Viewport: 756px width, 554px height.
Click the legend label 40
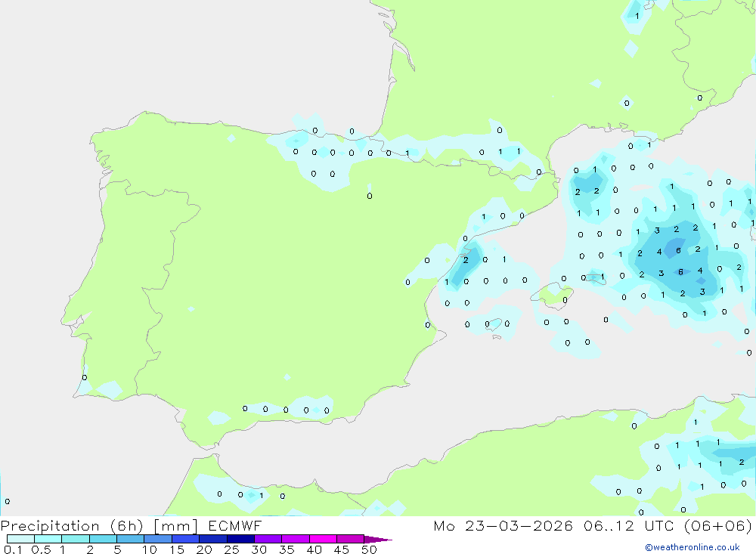pyautogui.click(x=314, y=549)
